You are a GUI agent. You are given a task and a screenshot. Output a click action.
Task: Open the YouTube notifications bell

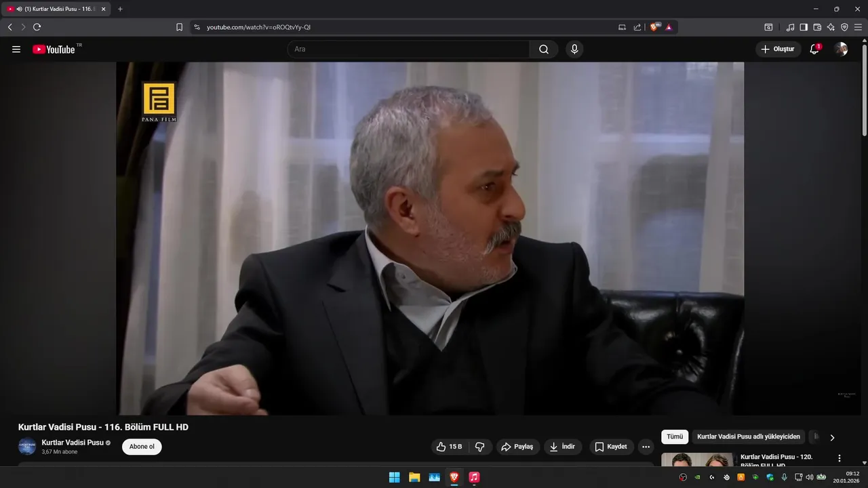coord(814,49)
